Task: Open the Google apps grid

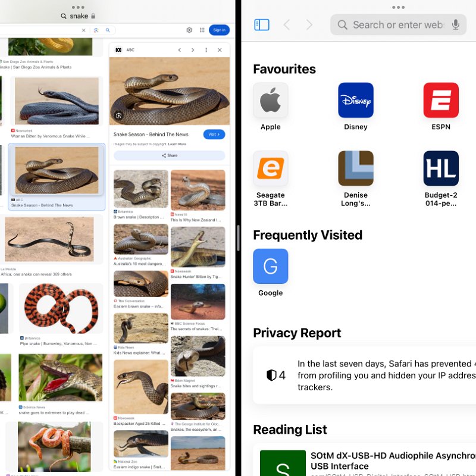Action: click(x=202, y=30)
